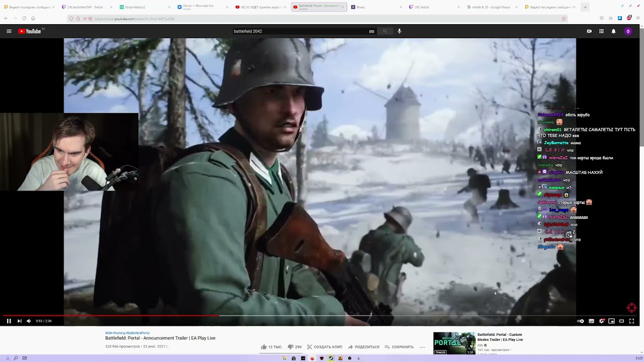
Task: Turn on subtitles in the player
Action: 591,321
